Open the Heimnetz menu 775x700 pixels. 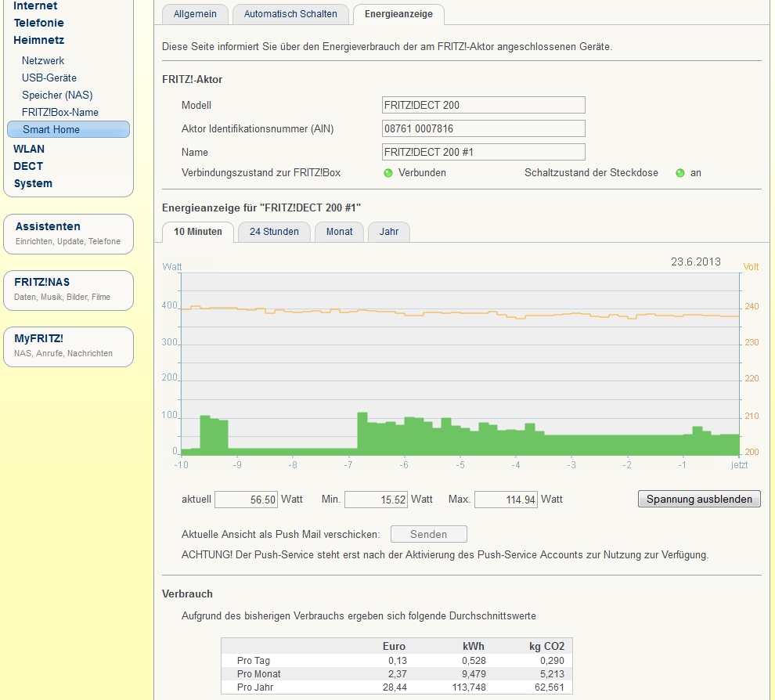click(38, 40)
